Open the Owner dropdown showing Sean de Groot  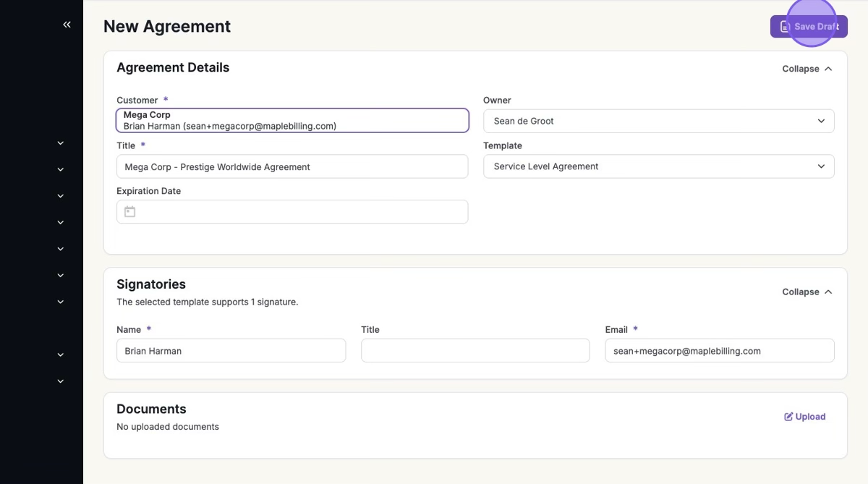(658, 122)
